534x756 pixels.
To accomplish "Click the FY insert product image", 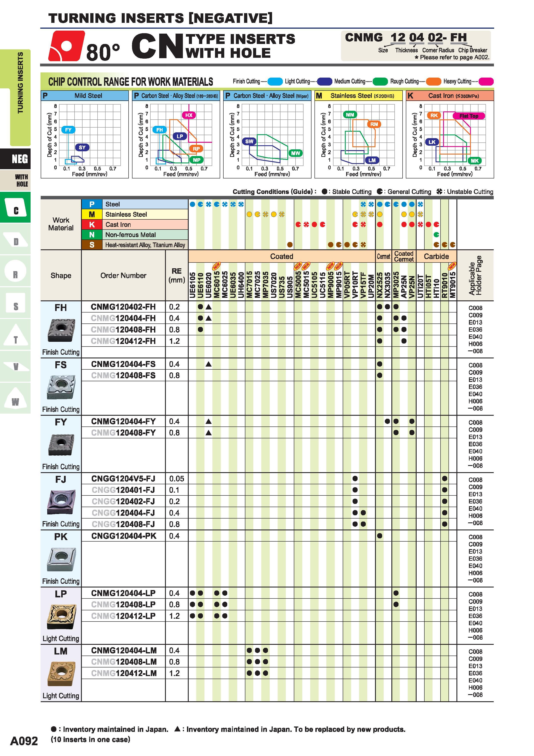I will point(61,445).
